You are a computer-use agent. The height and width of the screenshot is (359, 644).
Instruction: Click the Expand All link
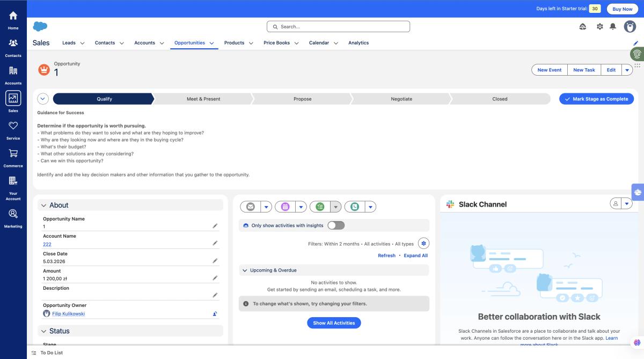click(416, 255)
